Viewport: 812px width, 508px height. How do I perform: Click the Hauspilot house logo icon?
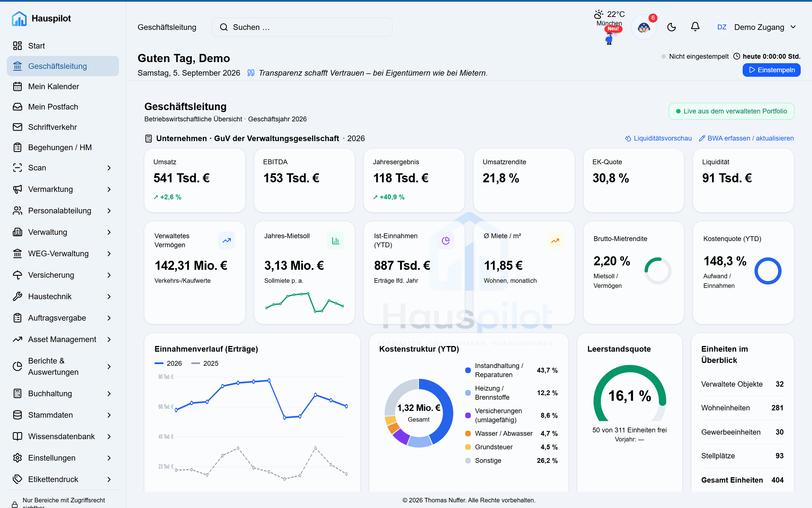(x=19, y=18)
